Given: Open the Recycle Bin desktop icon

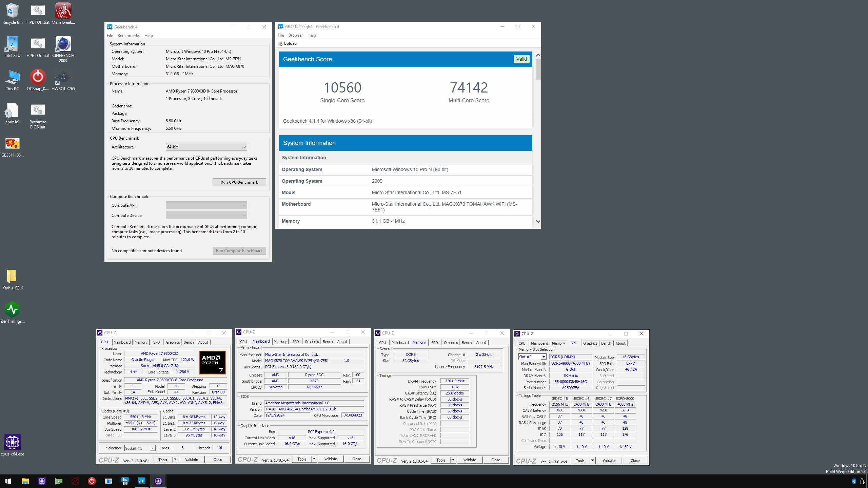Looking at the screenshot, I should (x=12, y=14).
